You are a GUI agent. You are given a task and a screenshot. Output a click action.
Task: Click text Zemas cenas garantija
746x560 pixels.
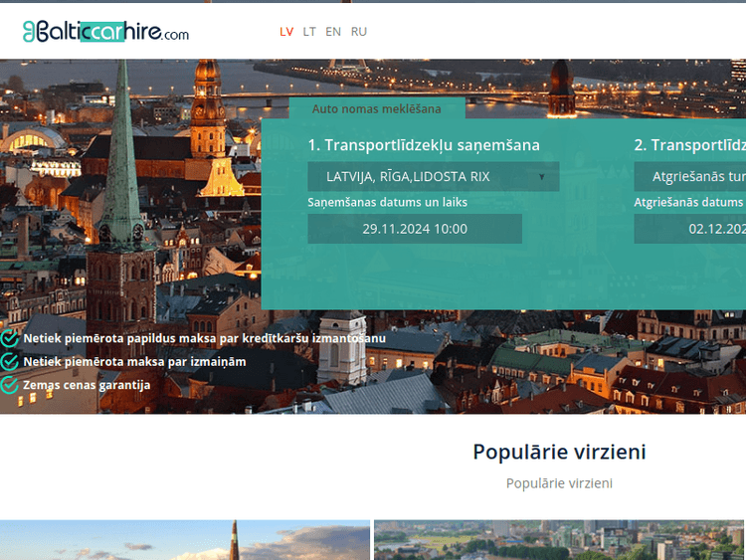87,385
